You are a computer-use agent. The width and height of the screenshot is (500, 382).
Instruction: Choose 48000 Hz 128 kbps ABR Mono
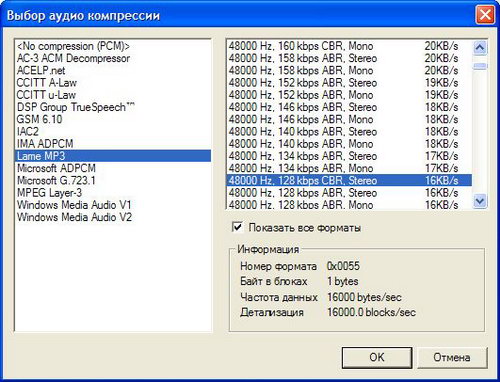pyautogui.click(x=349, y=204)
